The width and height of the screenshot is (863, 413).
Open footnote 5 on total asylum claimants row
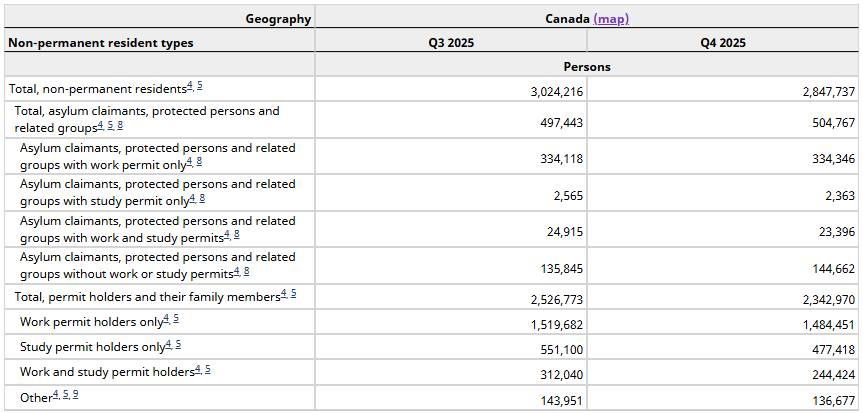tap(110, 126)
